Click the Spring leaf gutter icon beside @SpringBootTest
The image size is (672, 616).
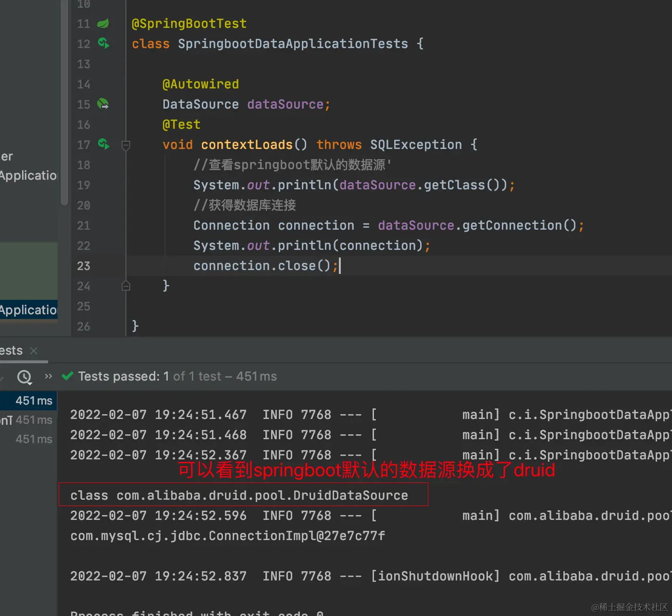point(103,24)
